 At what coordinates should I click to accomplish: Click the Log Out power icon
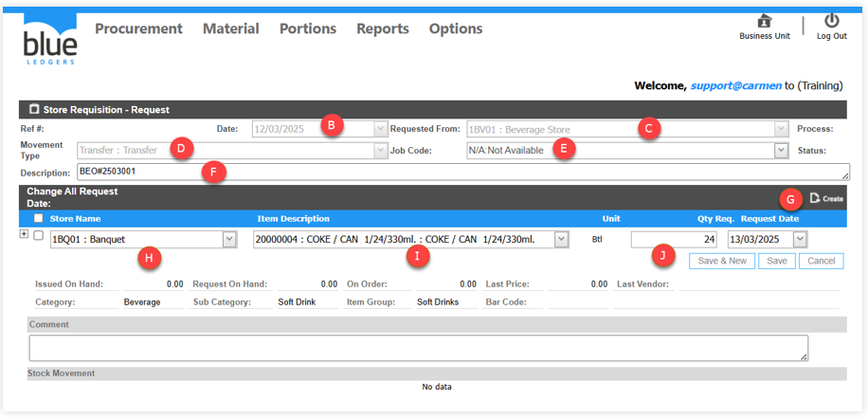pos(831,21)
